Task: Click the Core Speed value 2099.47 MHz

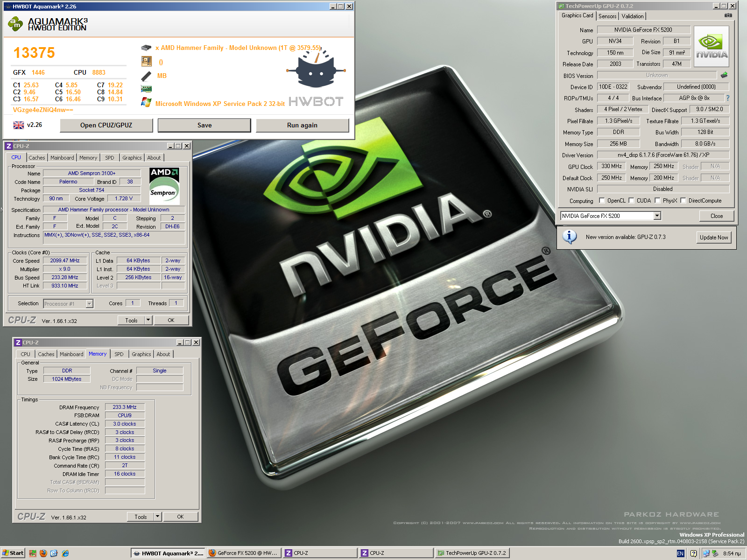Action: click(x=65, y=260)
